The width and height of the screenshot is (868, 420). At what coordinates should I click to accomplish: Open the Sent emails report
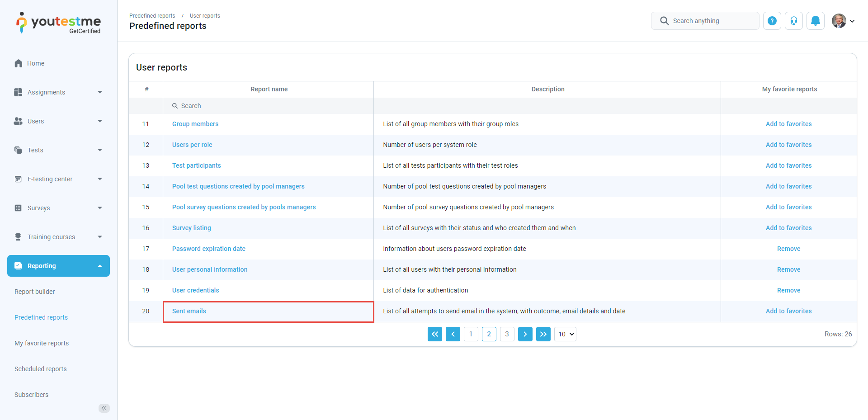click(x=189, y=311)
